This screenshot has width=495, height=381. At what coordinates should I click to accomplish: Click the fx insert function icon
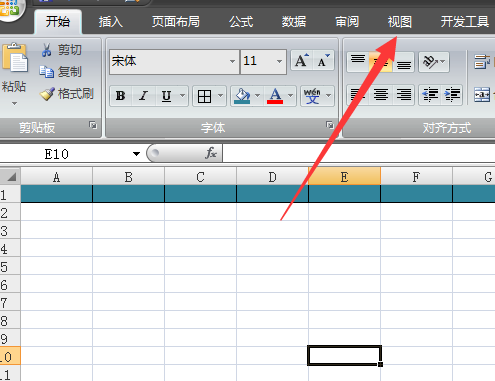211,153
